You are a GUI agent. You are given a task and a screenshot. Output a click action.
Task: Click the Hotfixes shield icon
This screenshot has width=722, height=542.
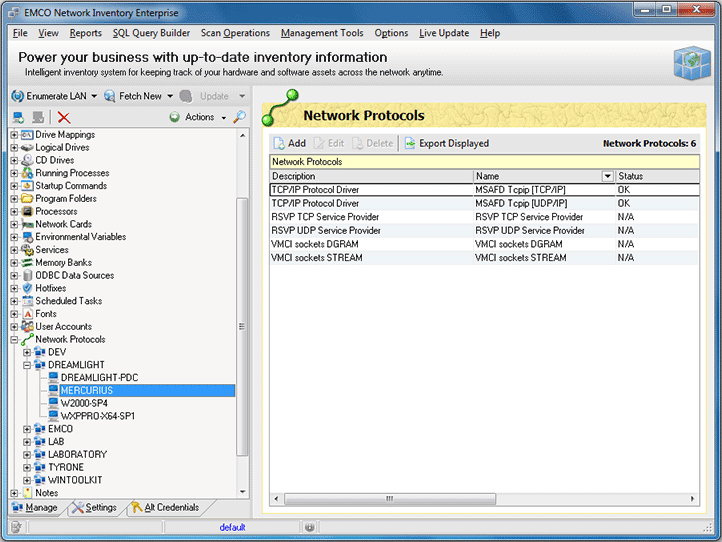27,288
